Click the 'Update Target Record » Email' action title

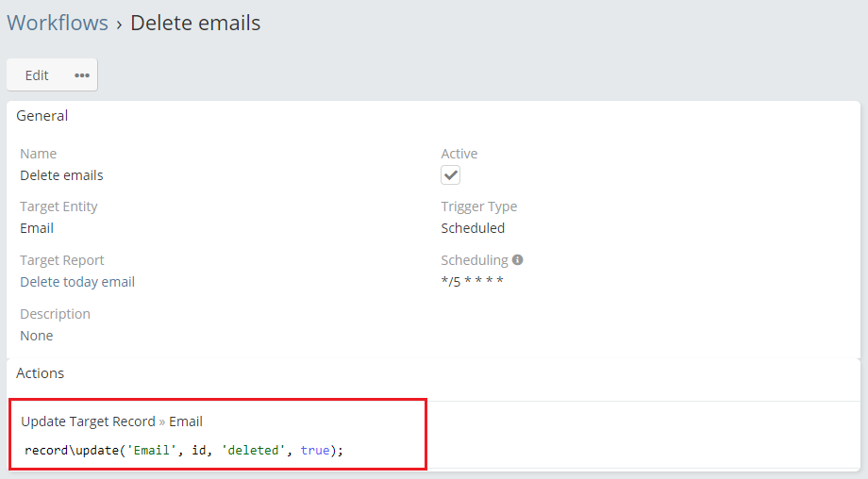click(111, 421)
